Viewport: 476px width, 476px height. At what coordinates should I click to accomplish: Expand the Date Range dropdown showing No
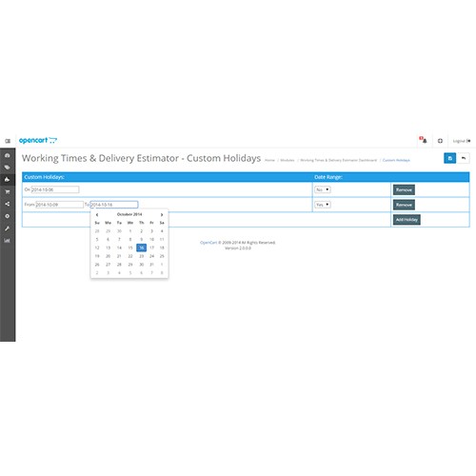[x=323, y=189]
